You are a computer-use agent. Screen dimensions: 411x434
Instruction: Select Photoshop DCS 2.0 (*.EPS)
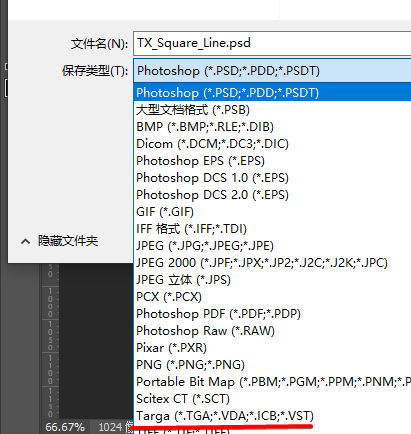[272, 195]
